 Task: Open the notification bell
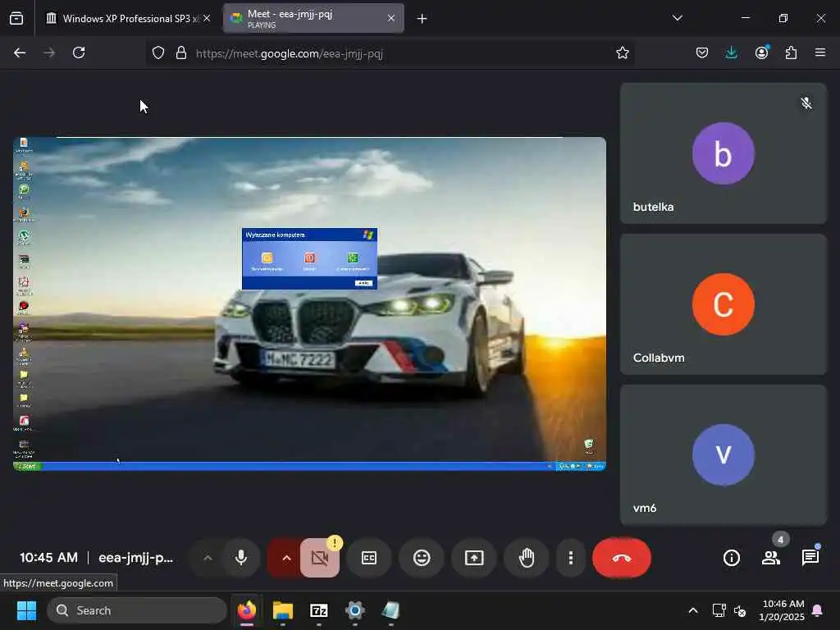click(x=818, y=610)
